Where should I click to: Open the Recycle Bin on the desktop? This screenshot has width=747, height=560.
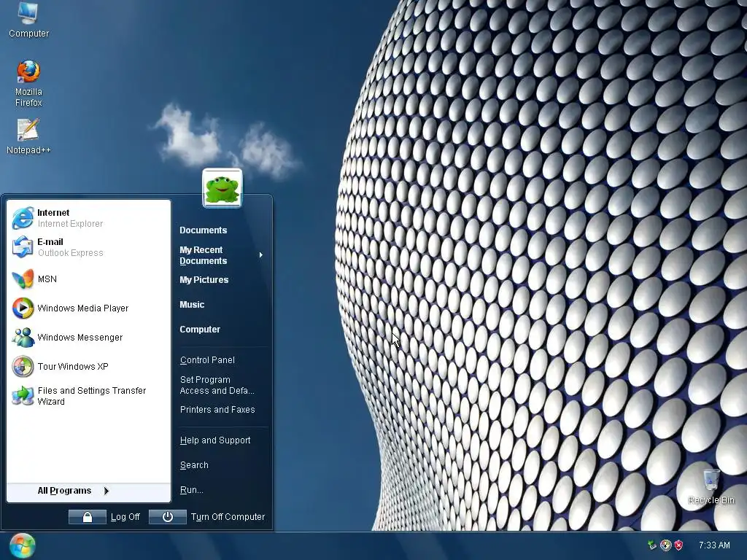pyautogui.click(x=711, y=486)
